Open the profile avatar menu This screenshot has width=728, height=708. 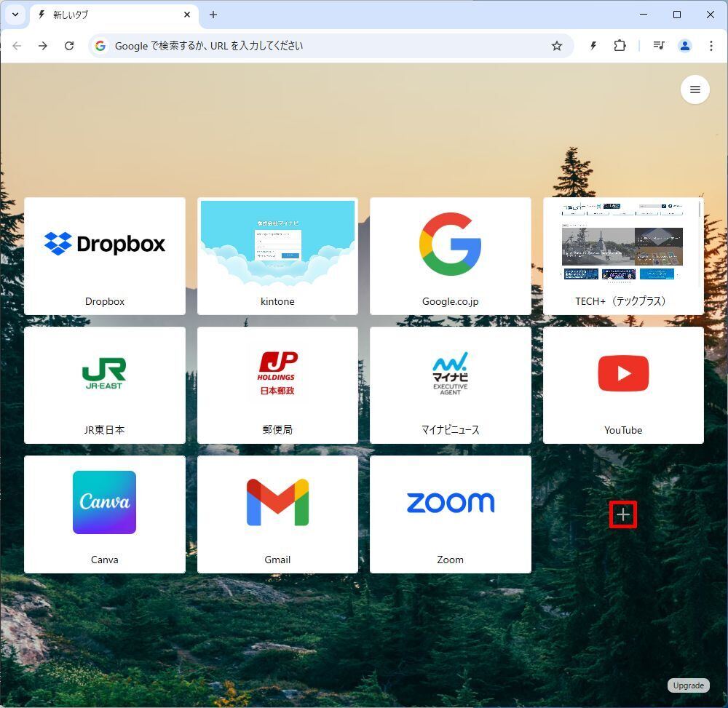(684, 45)
